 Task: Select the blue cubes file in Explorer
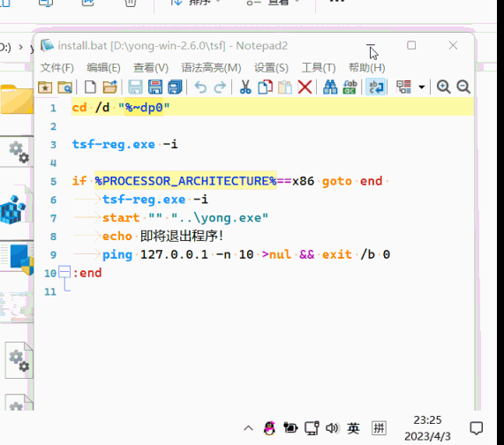(13, 209)
